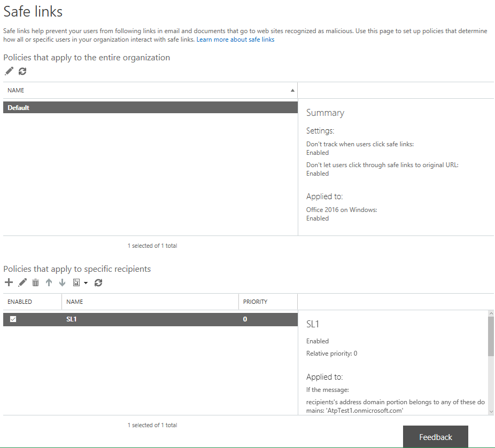This screenshot has width=495, height=448.
Task: Click 'Relative priority: 0' text
Action: 332,353
